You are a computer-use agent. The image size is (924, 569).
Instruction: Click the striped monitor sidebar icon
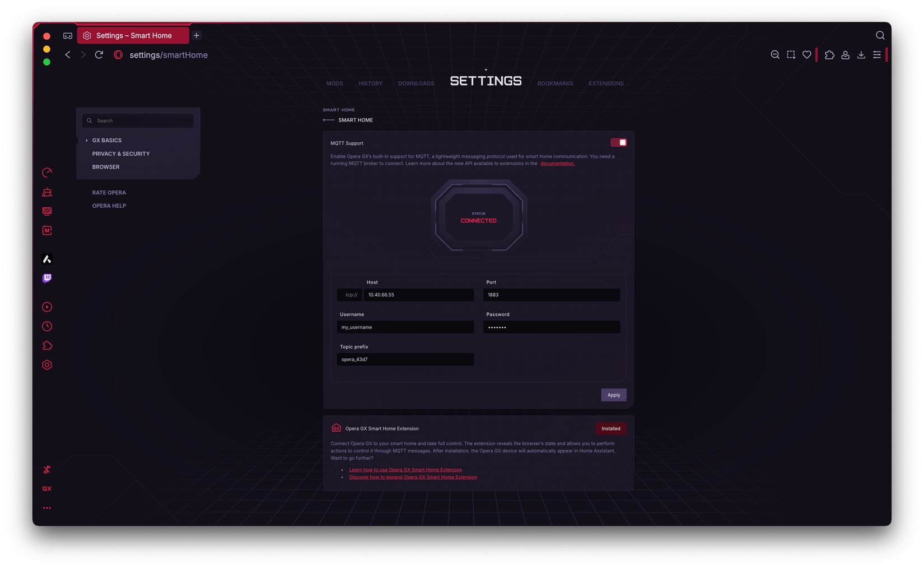coord(47,211)
